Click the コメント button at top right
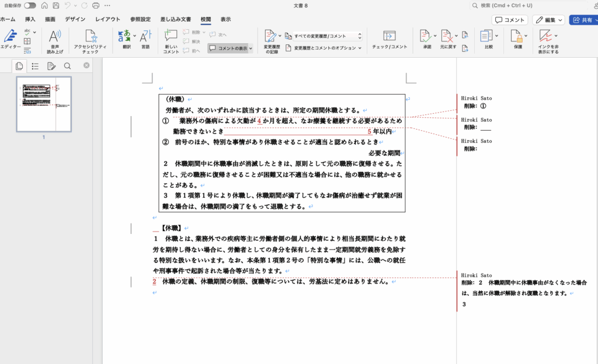 pos(510,20)
